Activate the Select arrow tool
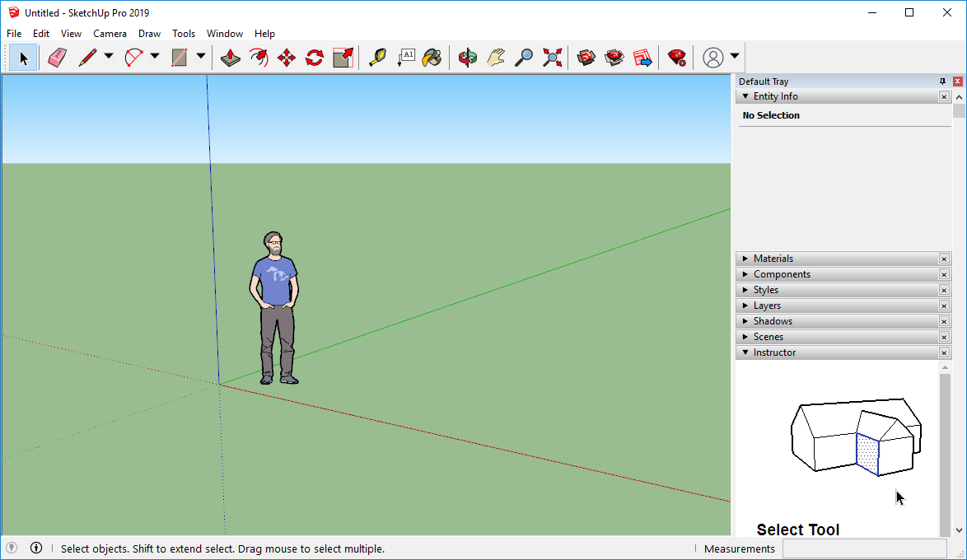This screenshot has height=560, width=967. click(23, 58)
